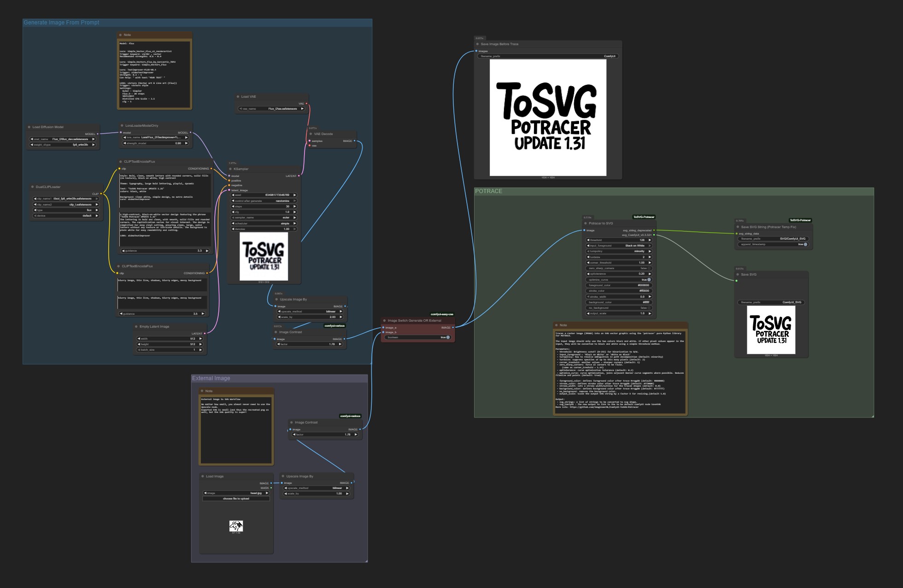The width and height of the screenshot is (903, 588).
Task: Click the optolerance 0.20 value field
Action: tap(619, 274)
